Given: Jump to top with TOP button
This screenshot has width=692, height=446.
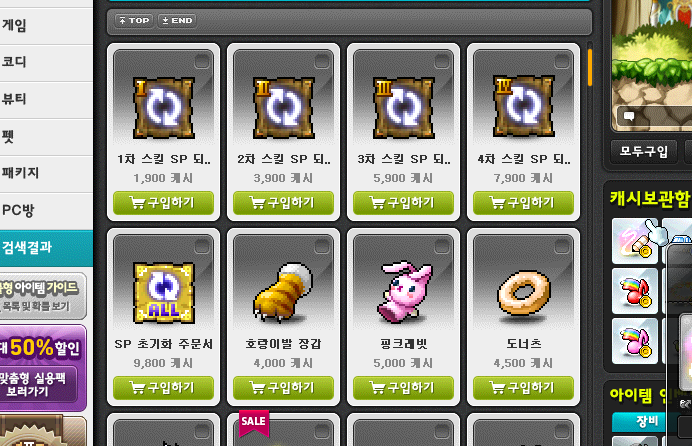Looking at the screenshot, I should click(x=134, y=20).
